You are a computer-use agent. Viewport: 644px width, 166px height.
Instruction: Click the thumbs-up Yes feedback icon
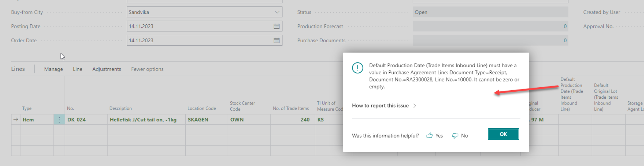point(430,136)
